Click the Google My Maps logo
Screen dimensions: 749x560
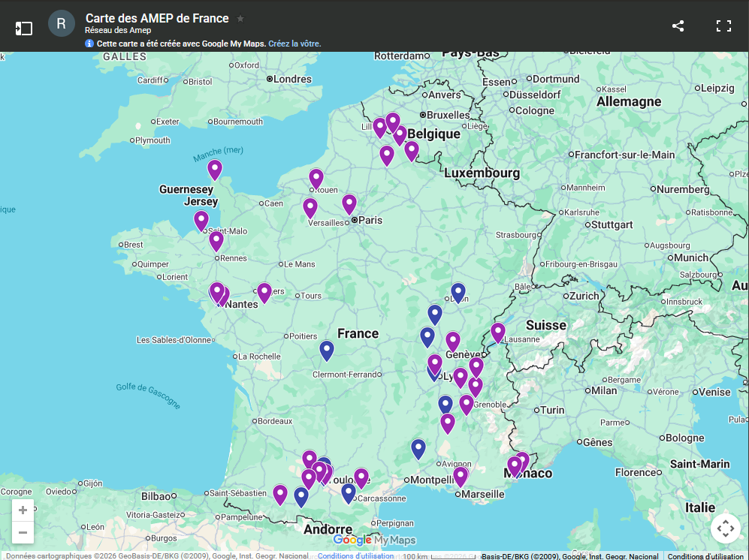tap(374, 540)
